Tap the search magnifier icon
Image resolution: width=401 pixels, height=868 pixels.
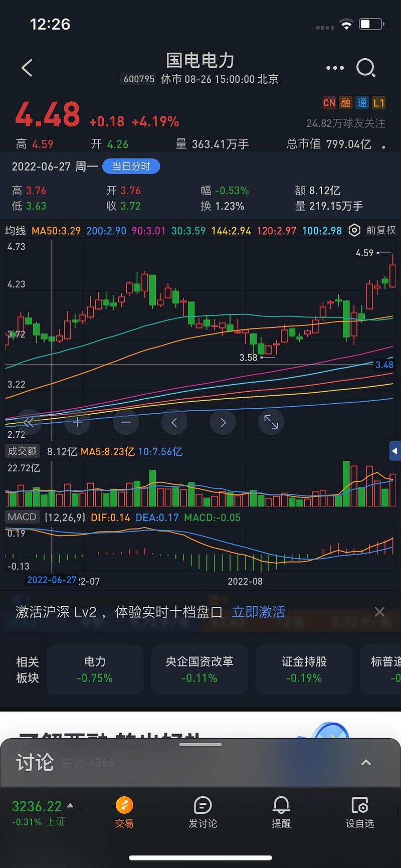coord(366,68)
